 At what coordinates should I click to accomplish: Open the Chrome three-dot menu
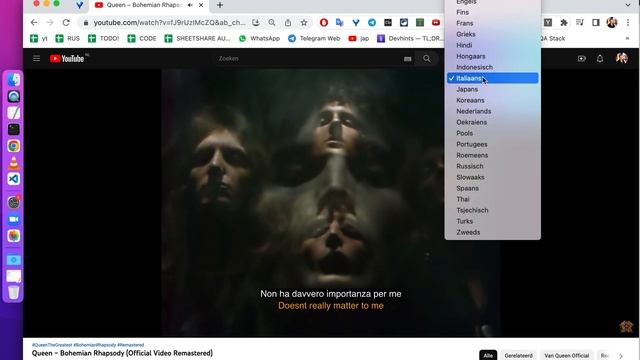tap(628, 23)
